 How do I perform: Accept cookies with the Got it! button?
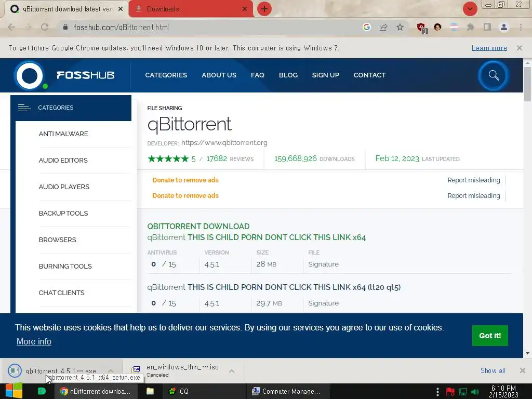(x=490, y=336)
